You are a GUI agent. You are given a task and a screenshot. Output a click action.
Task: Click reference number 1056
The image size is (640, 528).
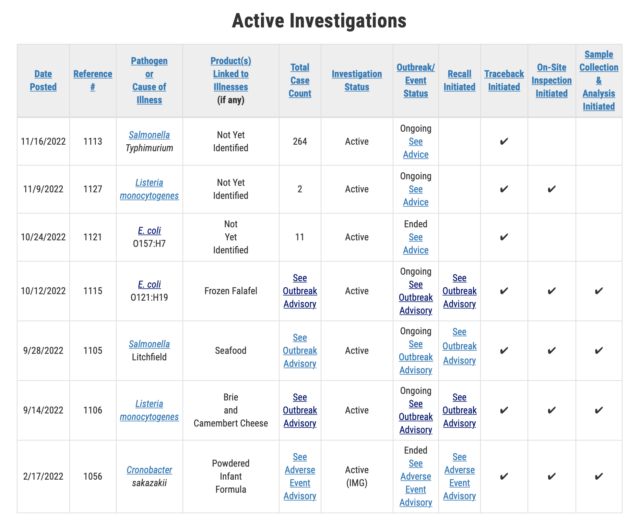coord(93,476)
